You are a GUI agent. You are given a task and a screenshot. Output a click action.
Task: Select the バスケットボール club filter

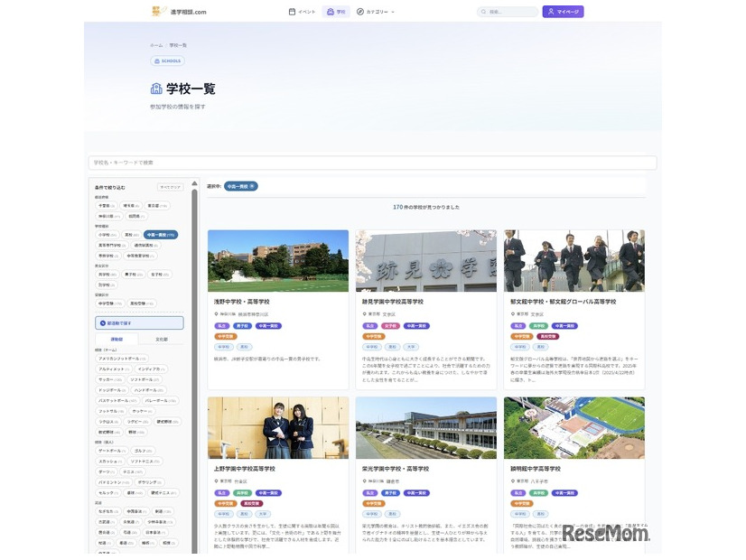pyautogui.click(x=117, y=400)
